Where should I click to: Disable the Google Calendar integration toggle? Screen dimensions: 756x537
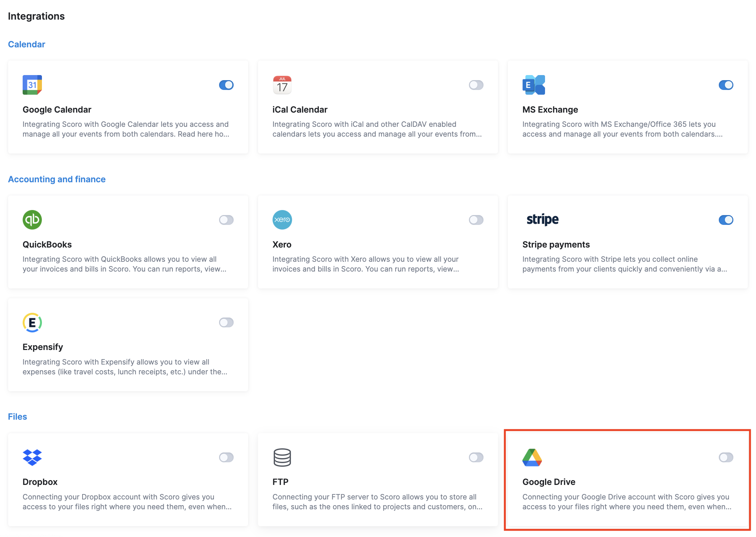[x=226, y=85]
